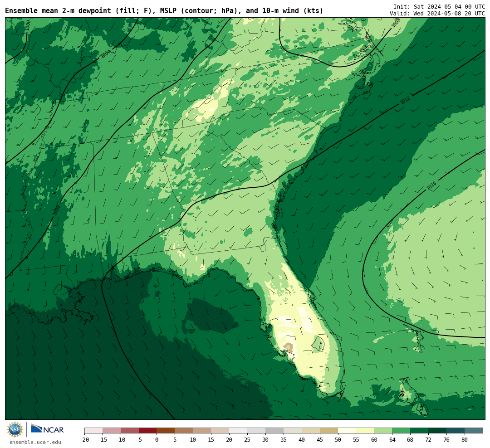Pick the 15 to 20 beige swatch

click(220, 431)
